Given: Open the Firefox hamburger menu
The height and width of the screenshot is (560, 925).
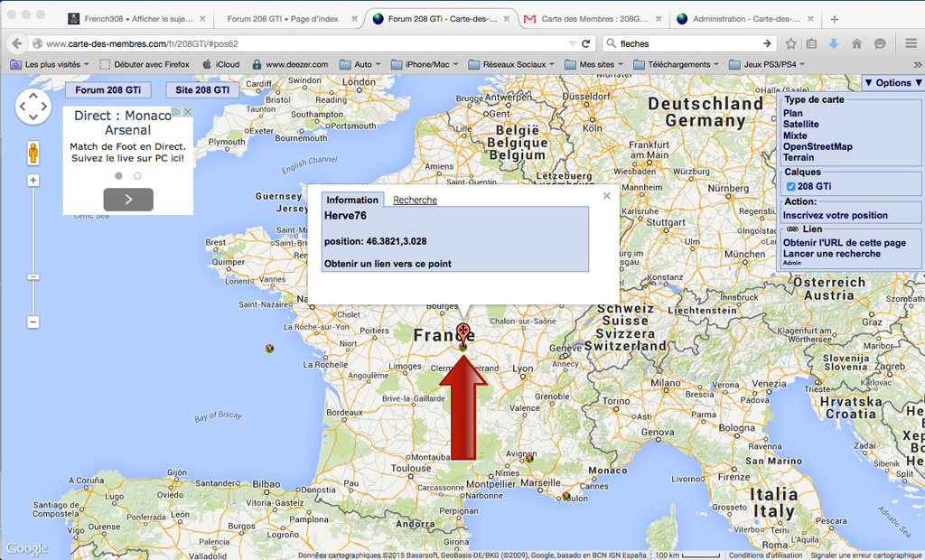Looking at the screenshot, I should point(911,43).
